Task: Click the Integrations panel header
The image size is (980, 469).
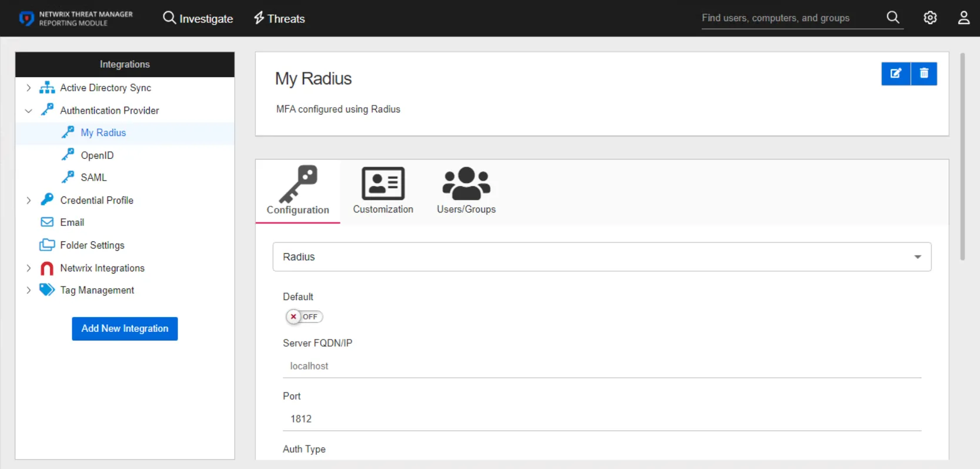Action: coord(125,64)
